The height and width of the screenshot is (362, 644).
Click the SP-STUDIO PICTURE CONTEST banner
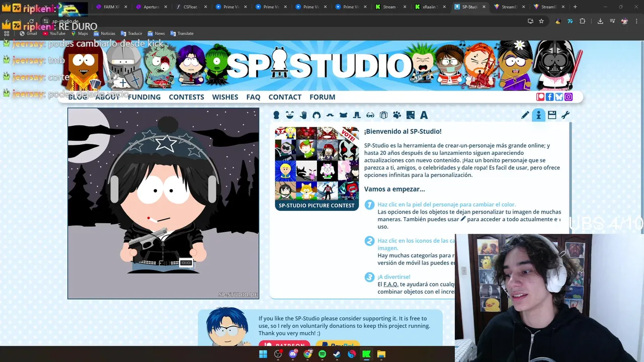pos(316,205)
